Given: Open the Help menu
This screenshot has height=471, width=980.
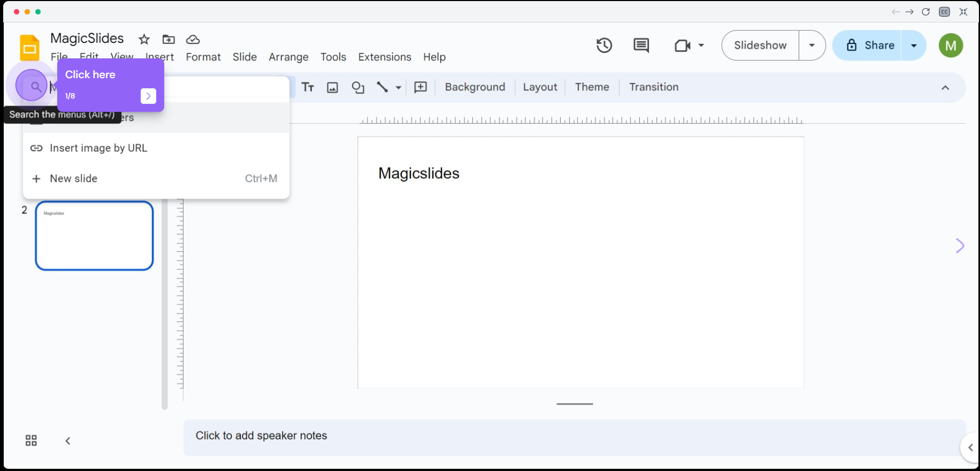Looking at the screenshot, I should click(x=434, y=57).
